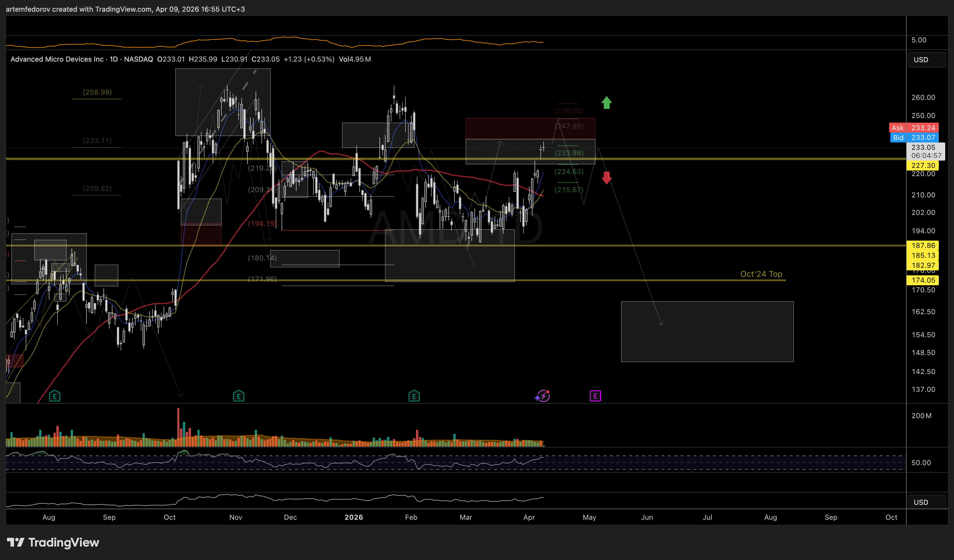
Task: Open the USD currency selector at bottom
Action: click(926, 502)
